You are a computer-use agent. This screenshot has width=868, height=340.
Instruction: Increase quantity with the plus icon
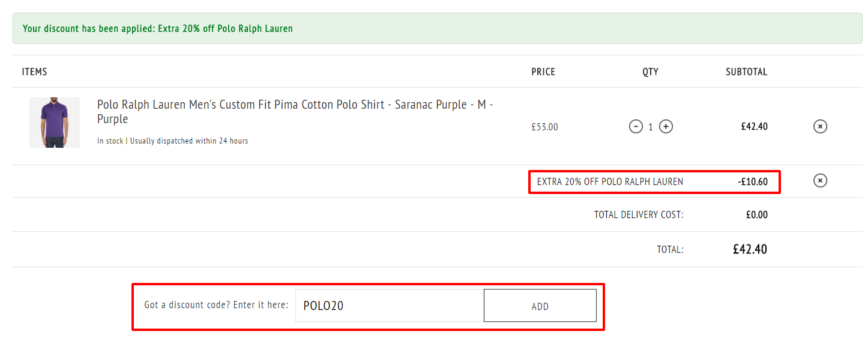pyautogui.click(x=666, y=127)
